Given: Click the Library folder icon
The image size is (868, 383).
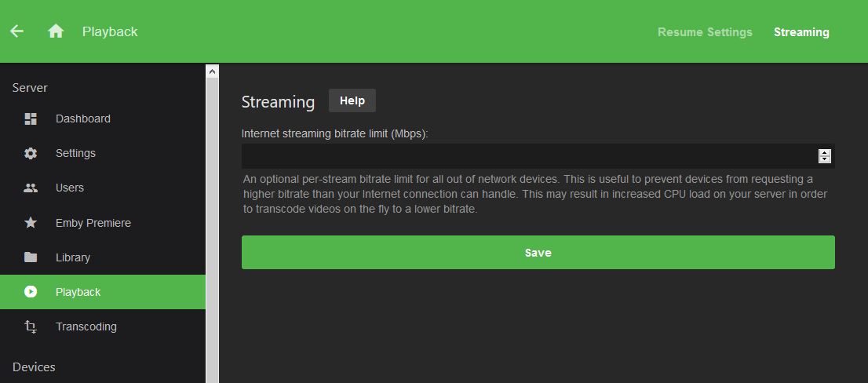Looking at the screenshot, I should point(31,257).
